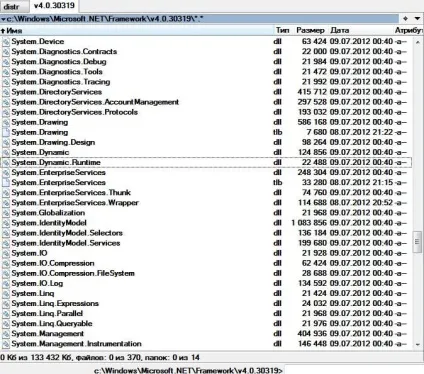Click the System.EnterpriseServices.Thunk file icon
Image resolution: width=424 pixels, height=374 pixels.
coord(6,193)
